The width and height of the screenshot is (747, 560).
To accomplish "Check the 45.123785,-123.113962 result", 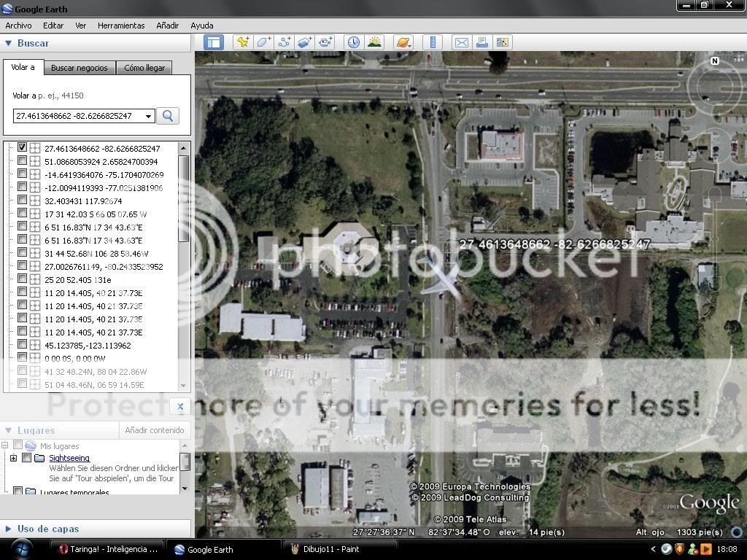I will [22, 344].
